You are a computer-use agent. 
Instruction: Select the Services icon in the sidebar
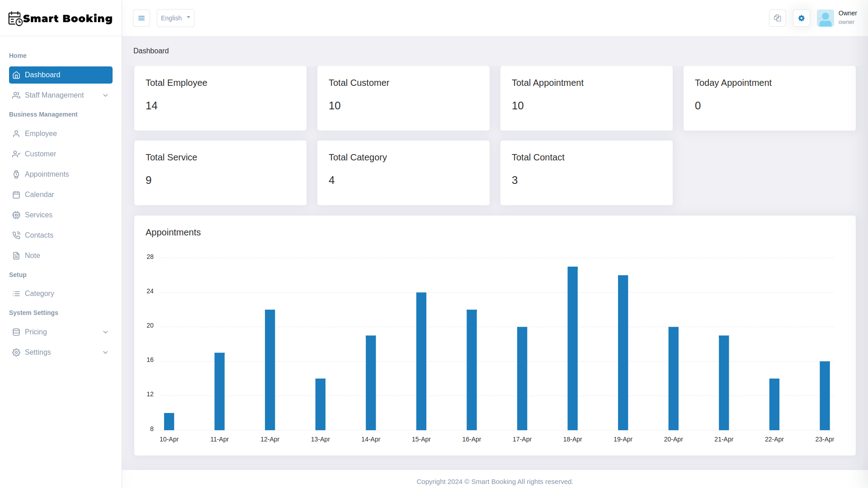point(16,215)
